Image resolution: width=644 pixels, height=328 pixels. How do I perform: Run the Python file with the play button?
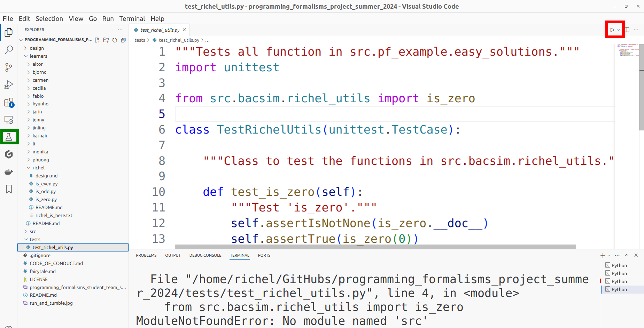(x=613, y=30)
